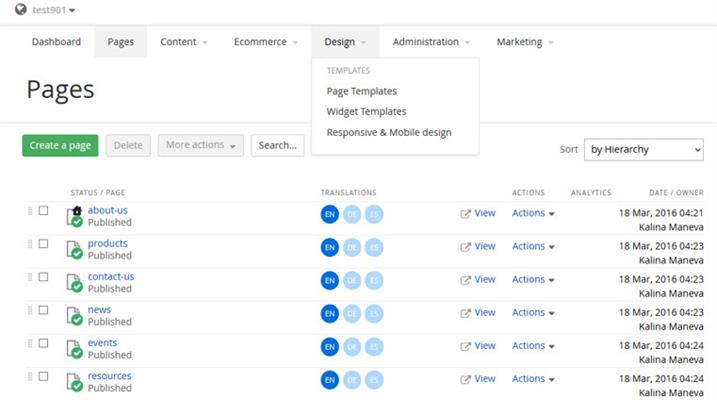Image resolution: width=717 pixels, height=400 pixels.
Task: Click the ES translation badge for news
Action: pos(374,313)
